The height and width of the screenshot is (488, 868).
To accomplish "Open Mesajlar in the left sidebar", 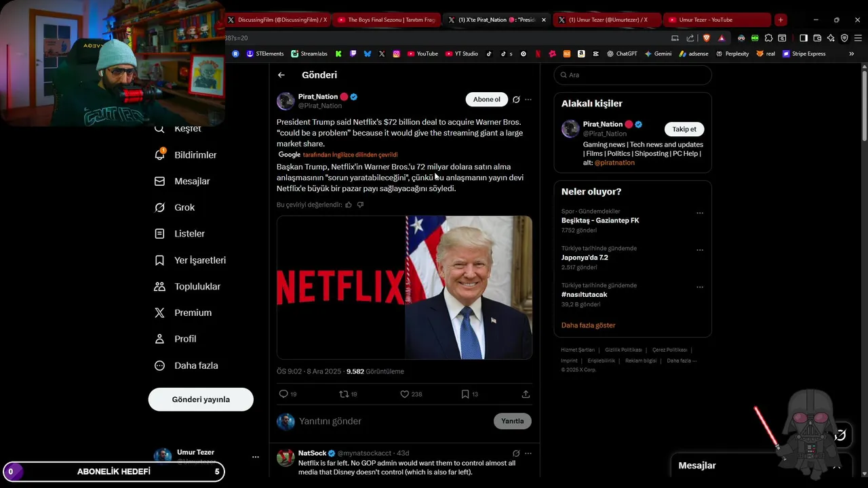I will pyautogui.click(x=182, y=182).
